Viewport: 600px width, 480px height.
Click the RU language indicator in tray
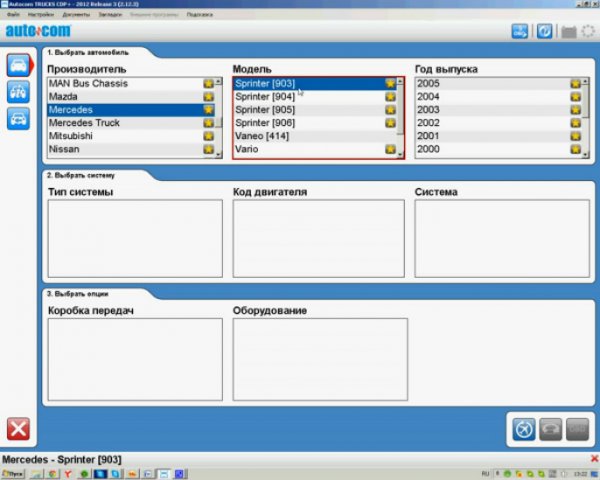click(x=485, y=474)
